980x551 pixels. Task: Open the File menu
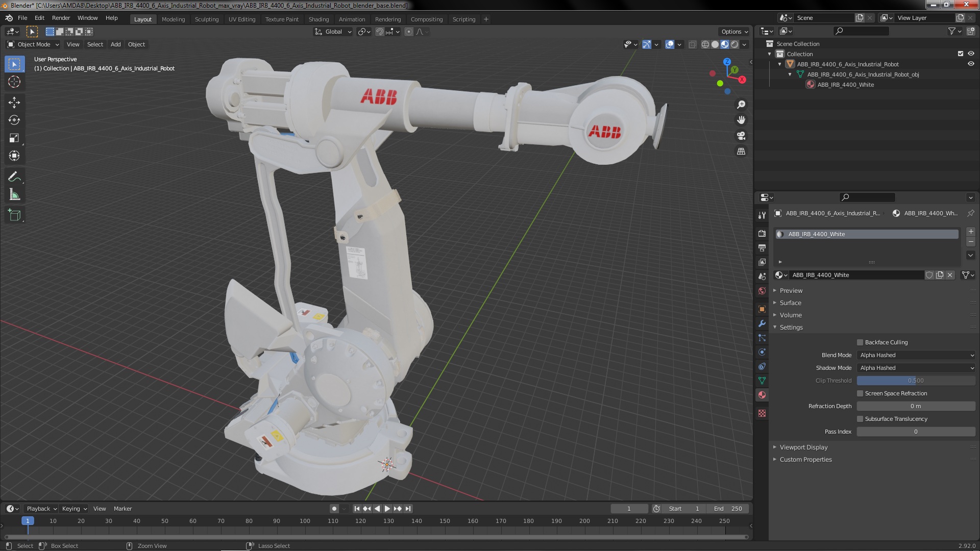[x=22, y=18]
